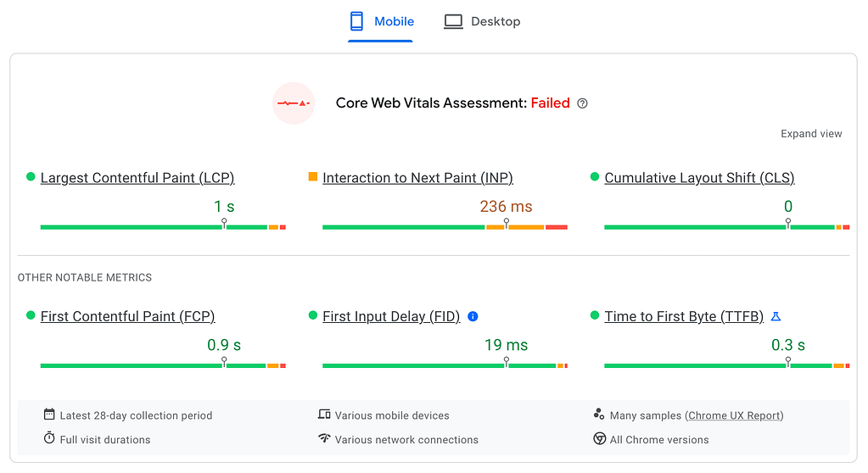
Task: Click the INP distribution bar marker
Action: pyautogui.click(x=507, y=224)
